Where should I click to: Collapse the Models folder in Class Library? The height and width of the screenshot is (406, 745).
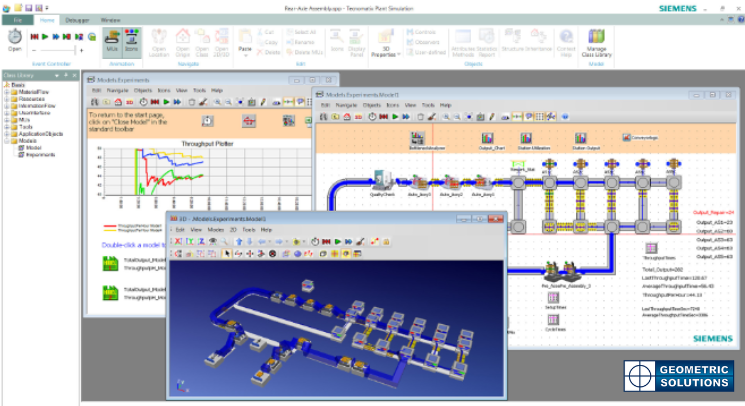coord(7,141)
